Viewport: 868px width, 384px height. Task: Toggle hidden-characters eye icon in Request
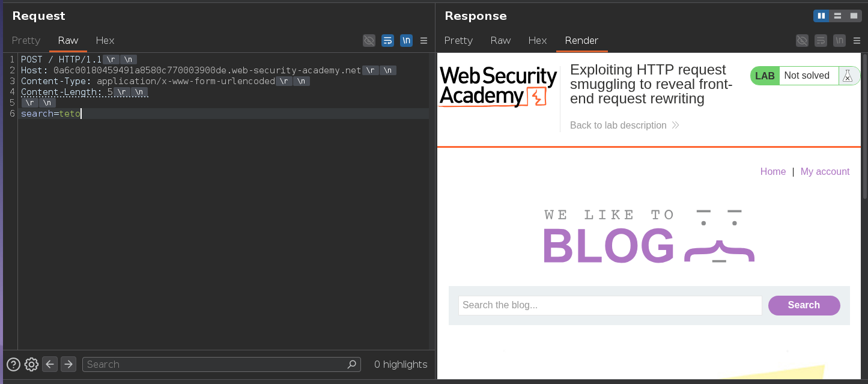[369, 41]
